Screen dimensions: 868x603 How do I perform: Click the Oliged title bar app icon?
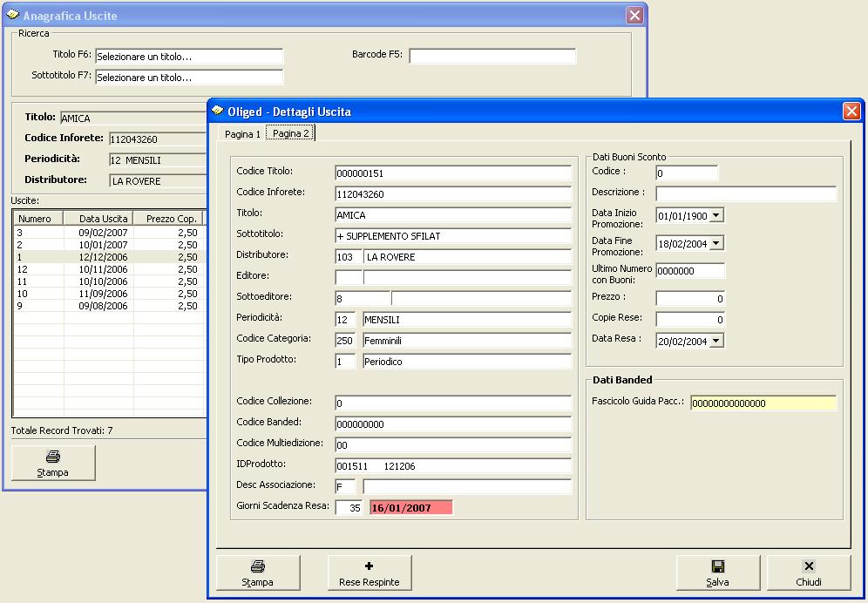218,111
